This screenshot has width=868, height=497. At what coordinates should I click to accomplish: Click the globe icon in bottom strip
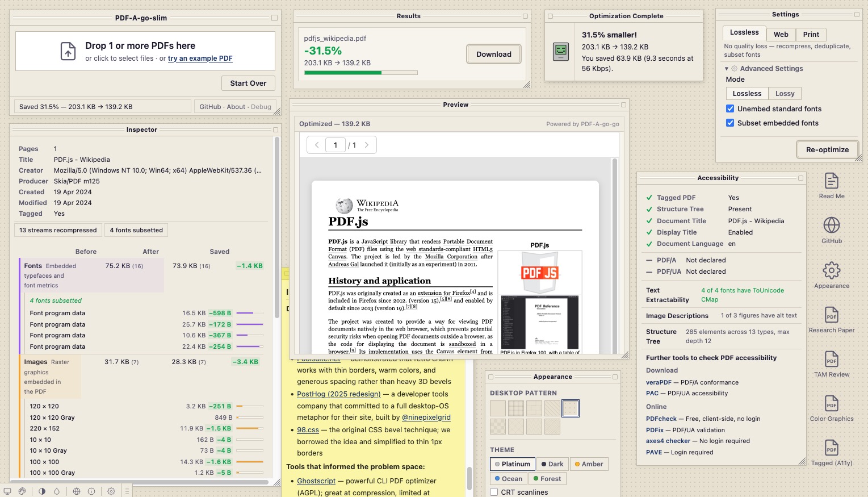click(x=77, y=491)
